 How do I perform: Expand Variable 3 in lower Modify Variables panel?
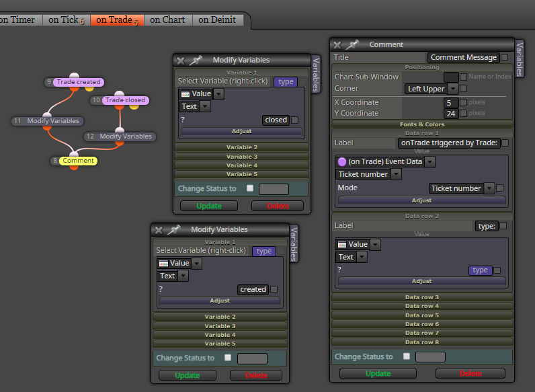click(220, 326)
